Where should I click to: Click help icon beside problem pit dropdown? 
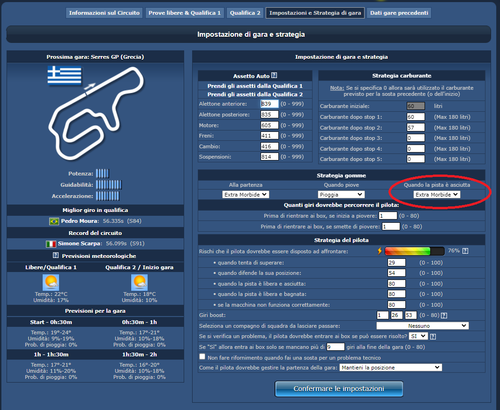[x=433, y=337]
